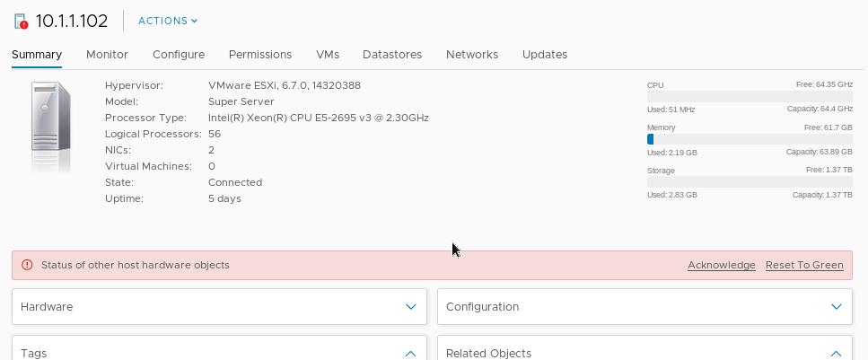Screen dimensions: 868x360
Task: Click the Storage usage bar
Action: [750, 181]
